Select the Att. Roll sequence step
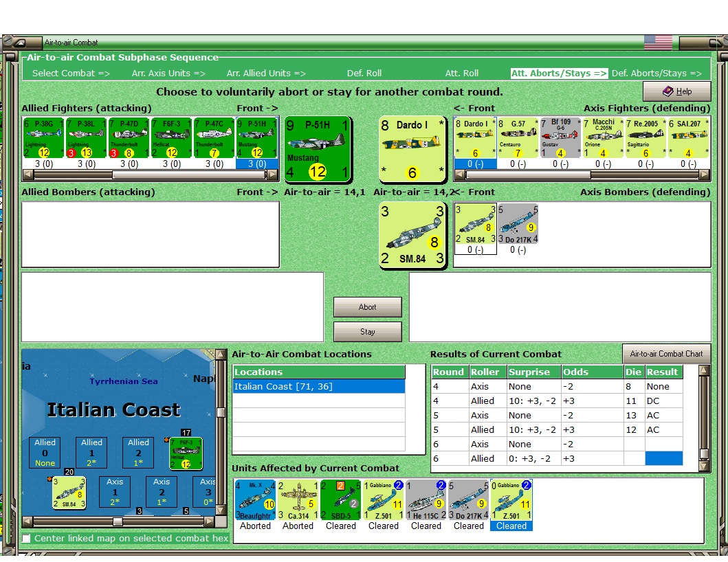The width and height of the screenshot is (728, 562). click(x=462, y=74)
